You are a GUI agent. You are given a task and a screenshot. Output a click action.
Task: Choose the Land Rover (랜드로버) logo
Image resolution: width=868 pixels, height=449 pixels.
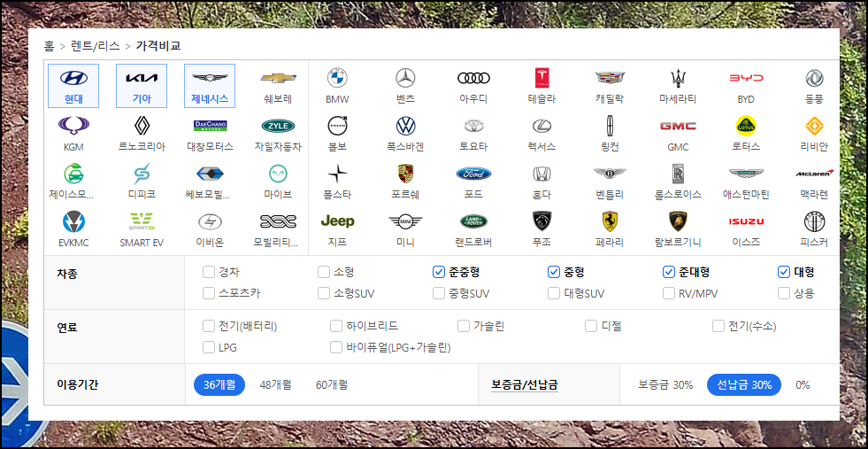pos(474,221)
